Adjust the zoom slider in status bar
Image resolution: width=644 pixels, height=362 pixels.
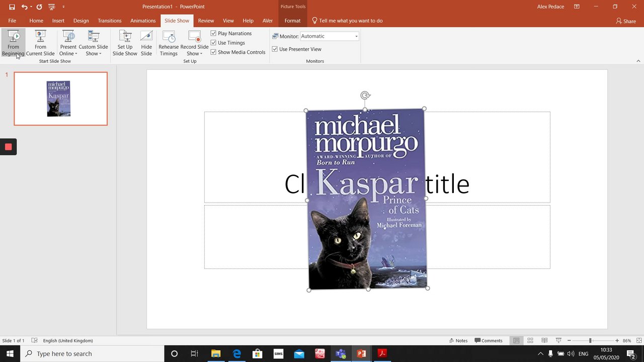(x=590, y=340)
